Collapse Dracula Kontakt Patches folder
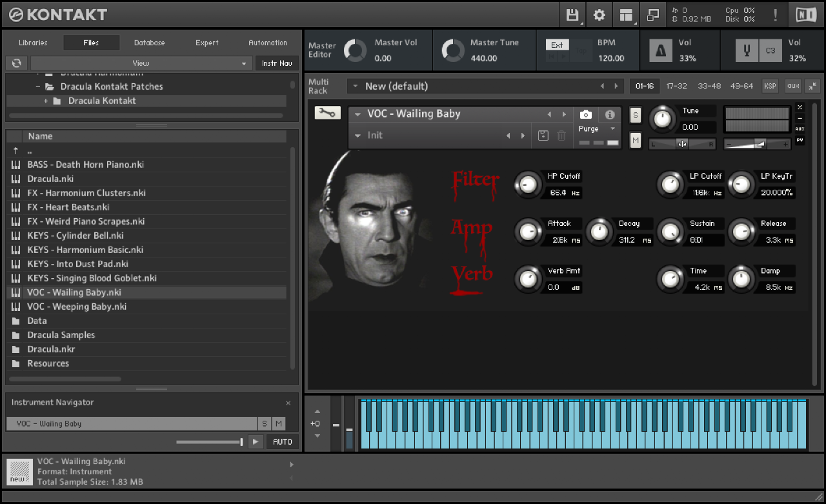 pyautogui.click(x=38, y=86)
